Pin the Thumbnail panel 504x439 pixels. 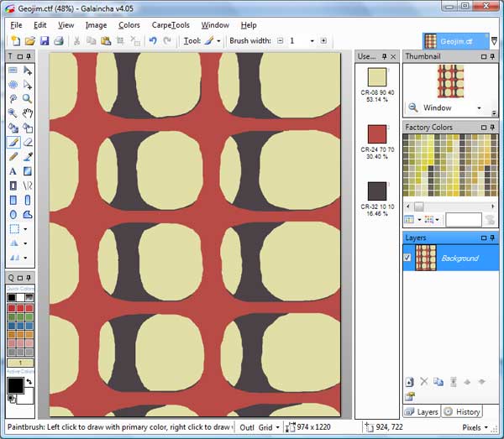tap(485, 56)
